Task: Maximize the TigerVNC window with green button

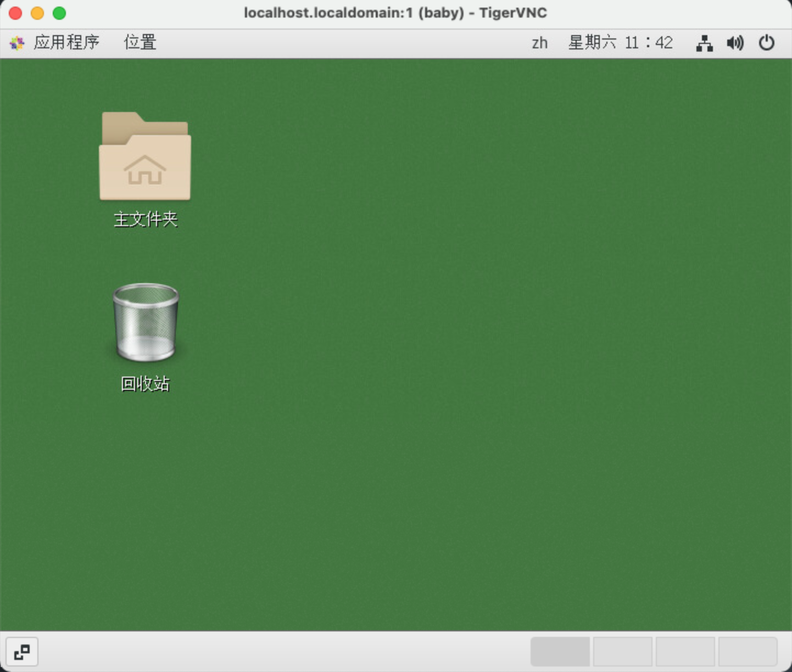Action: (x=59, y=13)
